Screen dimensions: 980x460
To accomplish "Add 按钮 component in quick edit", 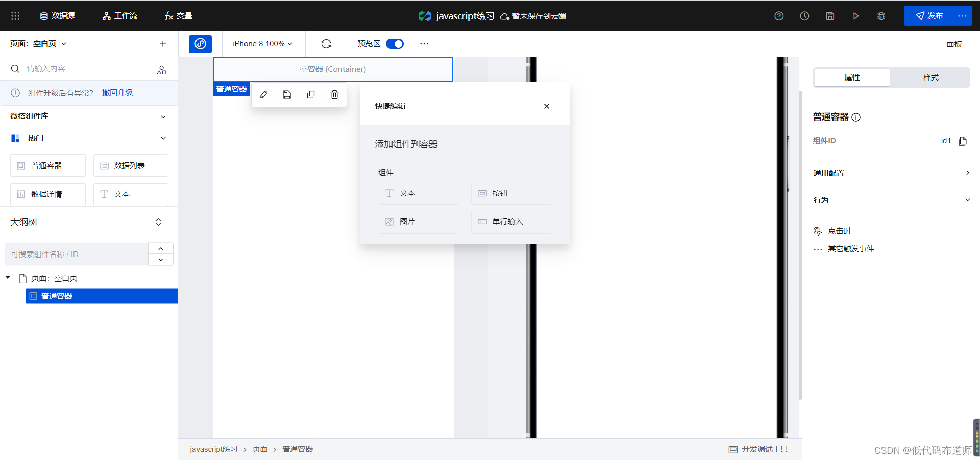I will click(511, 193).
